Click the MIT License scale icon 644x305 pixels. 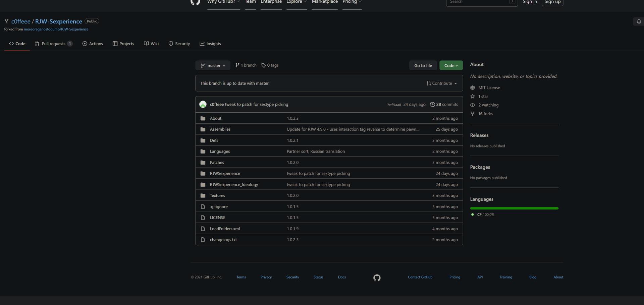pyautogui.click(x=473, y=88)
